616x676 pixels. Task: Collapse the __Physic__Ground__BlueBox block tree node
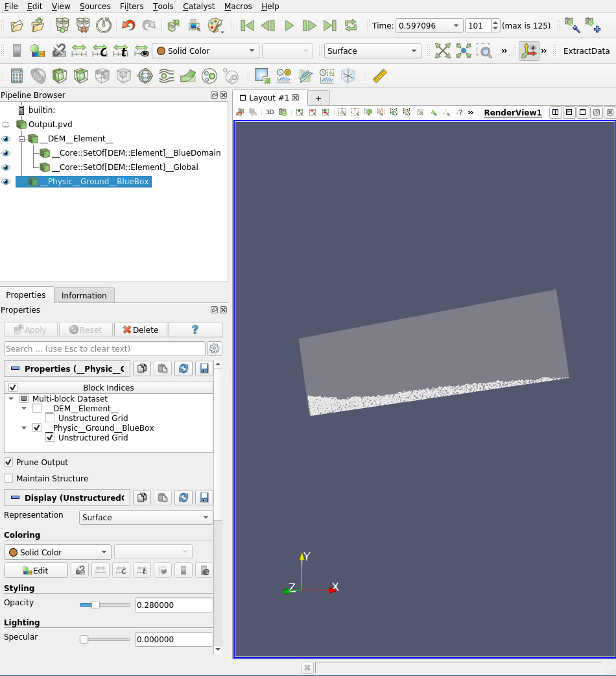pos(24,428)
